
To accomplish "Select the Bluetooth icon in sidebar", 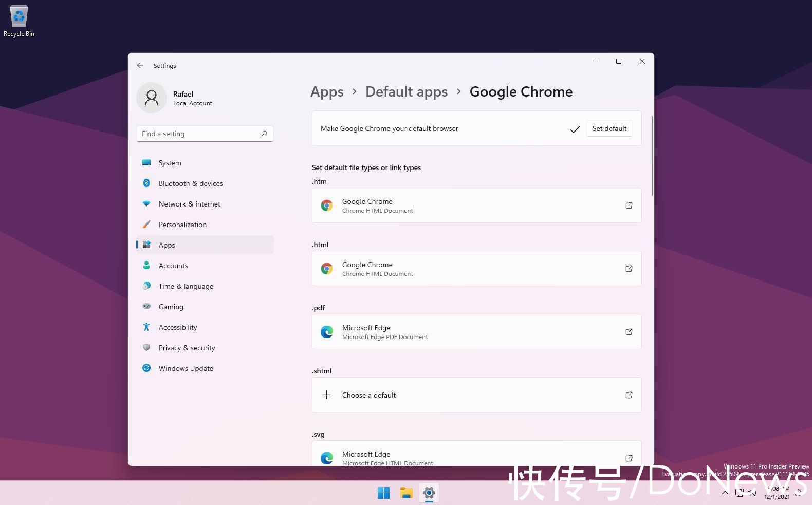I will [x=146, y=183].
